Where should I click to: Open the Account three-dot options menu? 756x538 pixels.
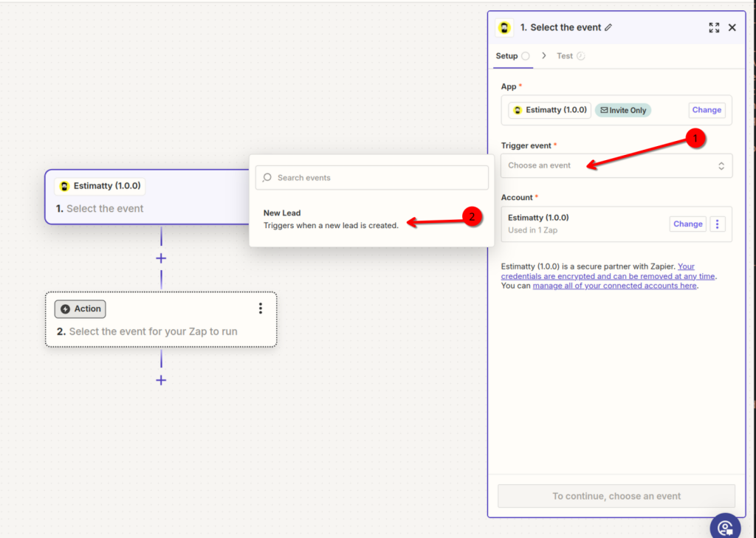(x=717, y=224)
